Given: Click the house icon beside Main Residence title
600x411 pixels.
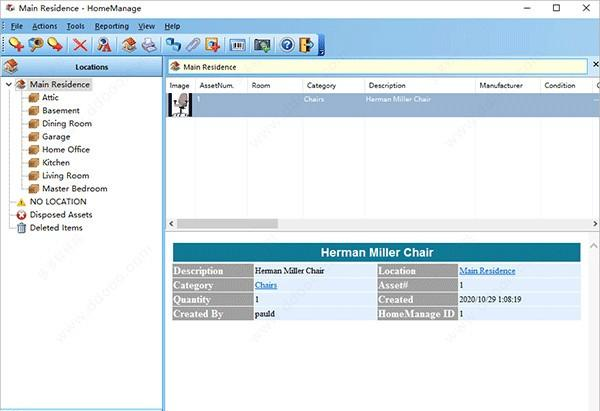Looking at the screenshot, I should click(175, 66).
